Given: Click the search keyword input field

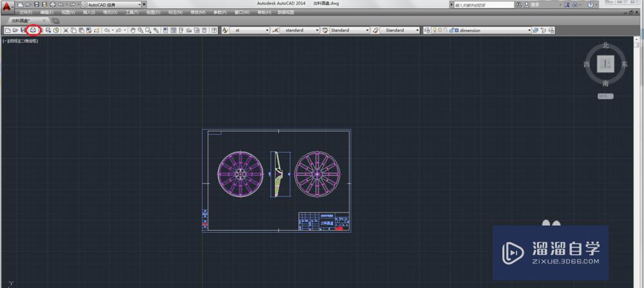Looking at the screenshot, I should [x=484, y=5].
